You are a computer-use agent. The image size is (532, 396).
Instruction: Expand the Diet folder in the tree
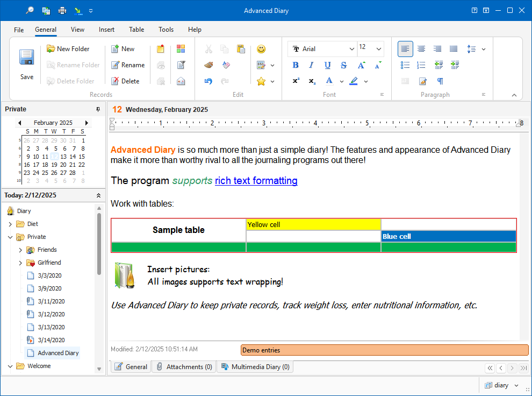[10, 224]
